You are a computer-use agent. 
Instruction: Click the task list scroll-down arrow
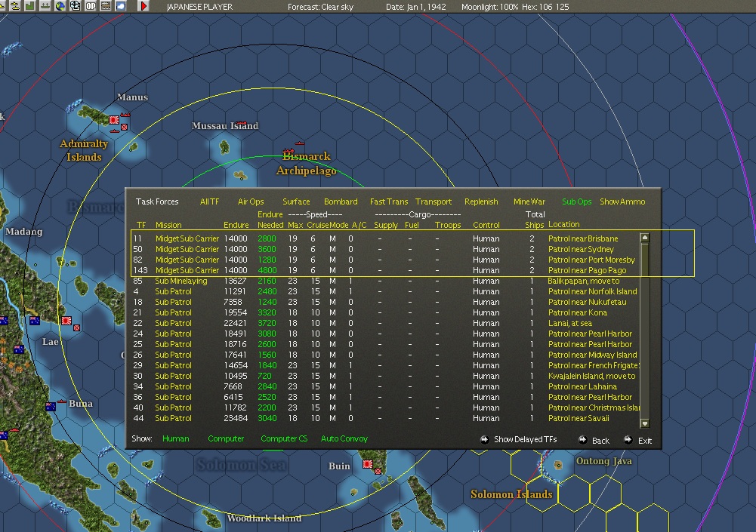[645, 423]
